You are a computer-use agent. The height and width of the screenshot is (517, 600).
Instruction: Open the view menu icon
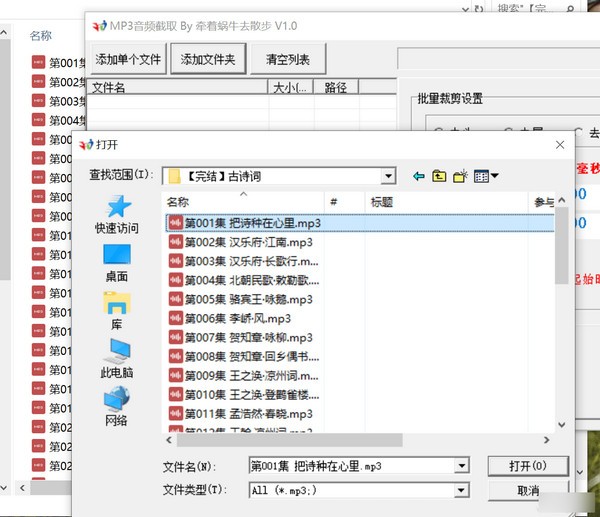point(486,177)
